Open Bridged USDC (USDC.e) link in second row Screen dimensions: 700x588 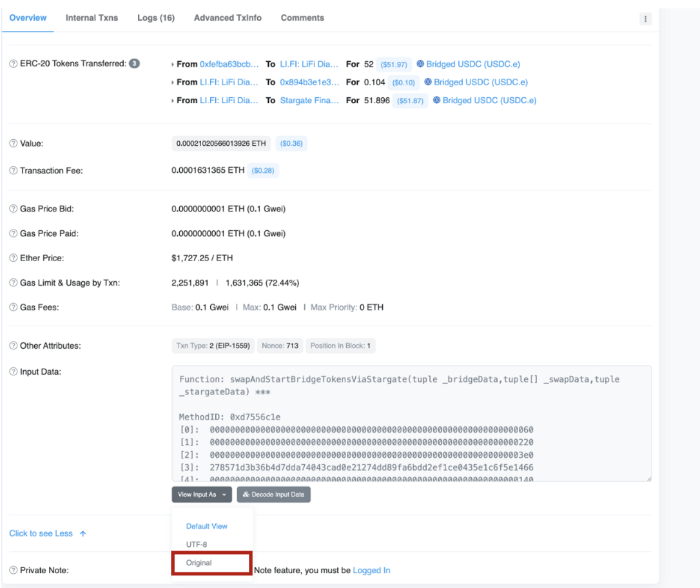pos(481,82)
